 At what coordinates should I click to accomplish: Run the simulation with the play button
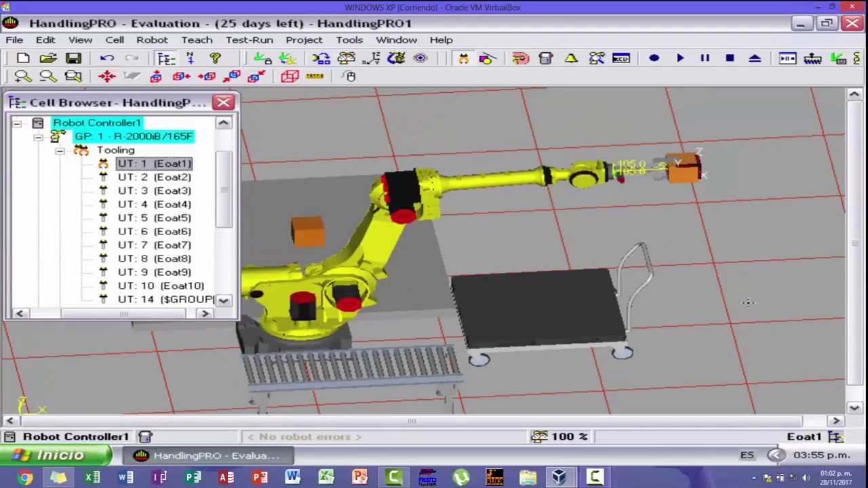click(680, 58)
